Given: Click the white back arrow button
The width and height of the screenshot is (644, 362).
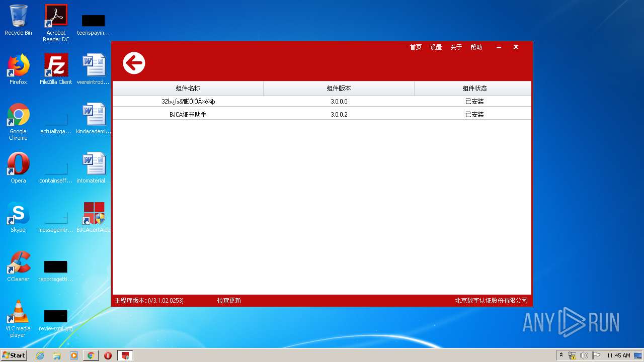Looking at the screenshot, I should coord(134,63).
